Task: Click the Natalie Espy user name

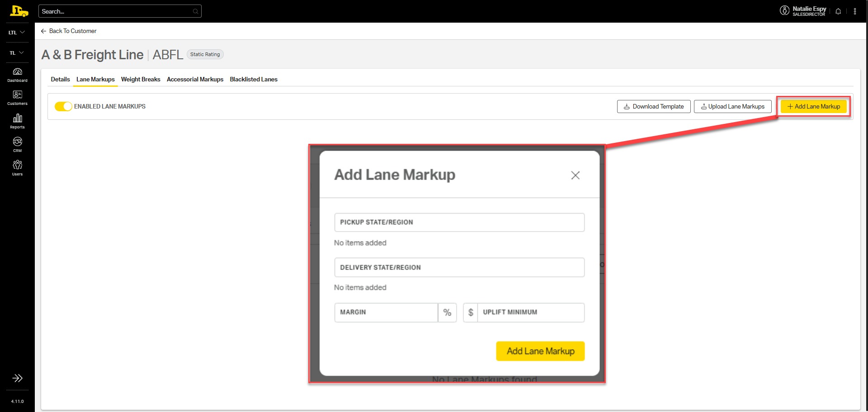Action: (x=809, y=9)
